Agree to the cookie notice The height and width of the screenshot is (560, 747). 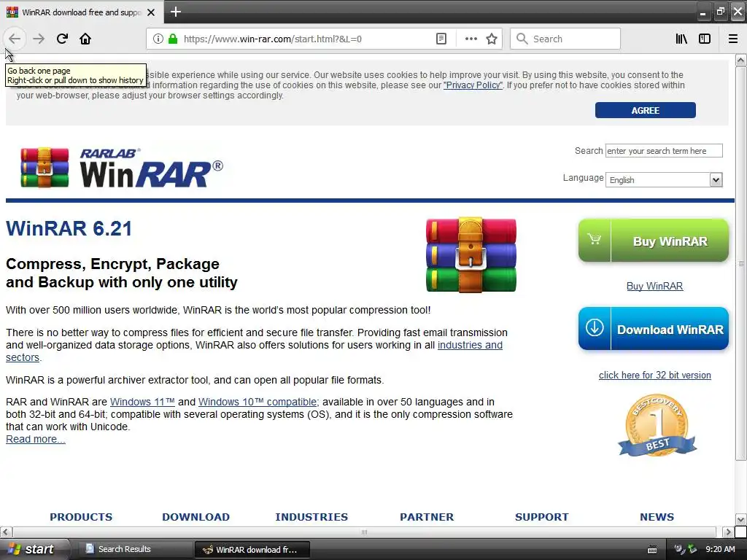pos(645,110)
